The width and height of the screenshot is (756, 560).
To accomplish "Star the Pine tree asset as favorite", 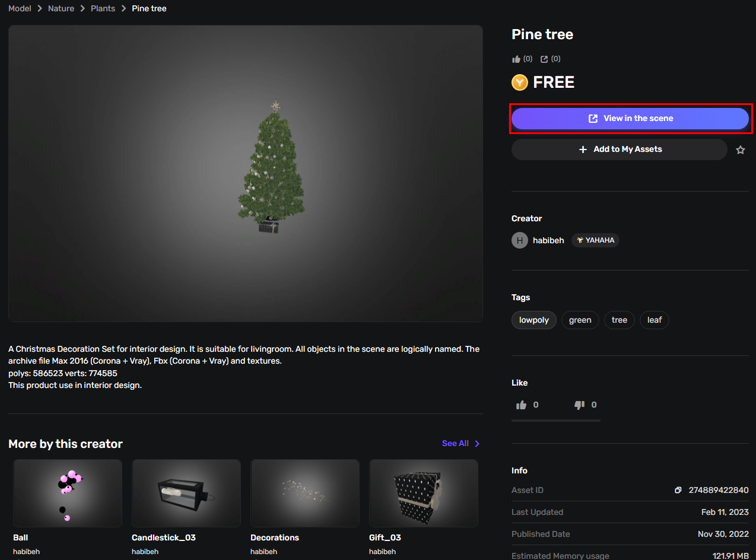I will [740, 150].
